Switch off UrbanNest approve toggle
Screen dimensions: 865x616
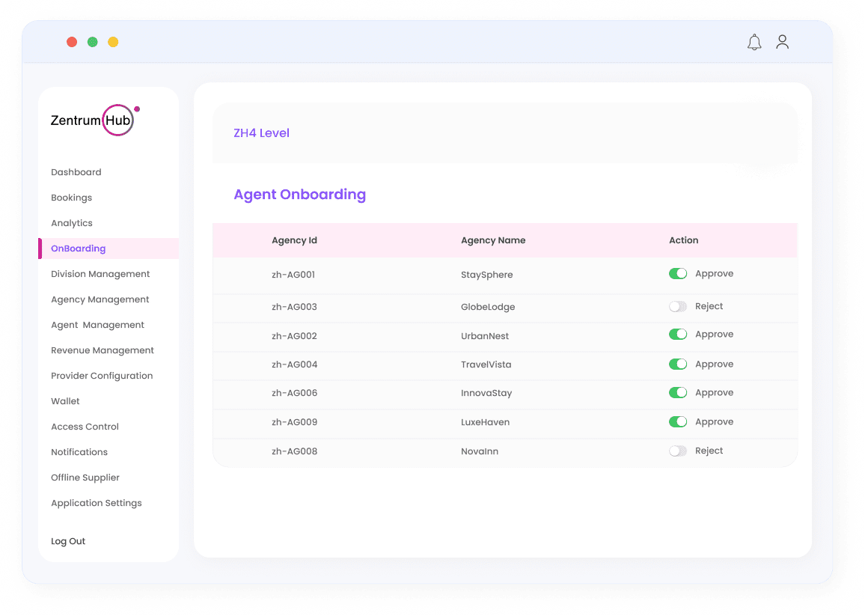point(677,335)
